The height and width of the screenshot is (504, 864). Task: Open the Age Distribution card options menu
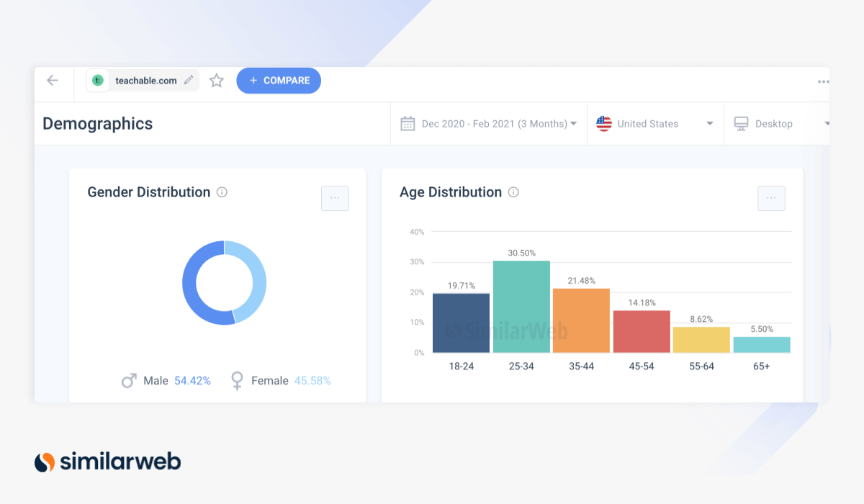(771, 199)
